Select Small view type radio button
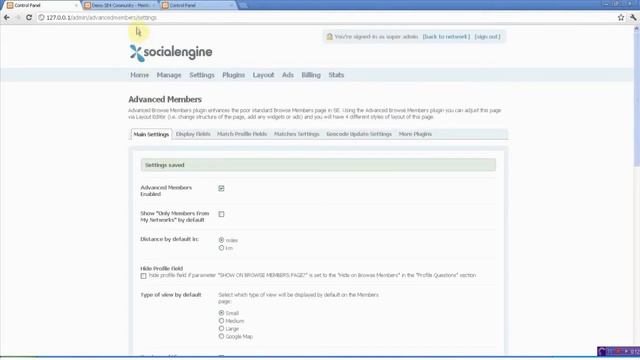640x360 pixels. [x=221, y=313]
